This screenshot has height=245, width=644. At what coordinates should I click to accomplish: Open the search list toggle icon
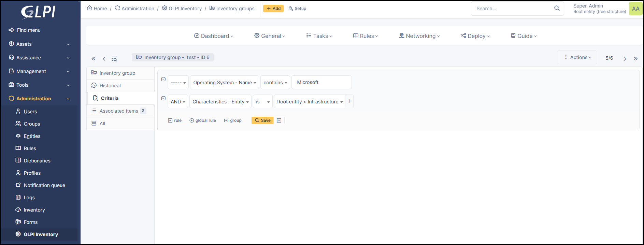[x=114, y=59]
